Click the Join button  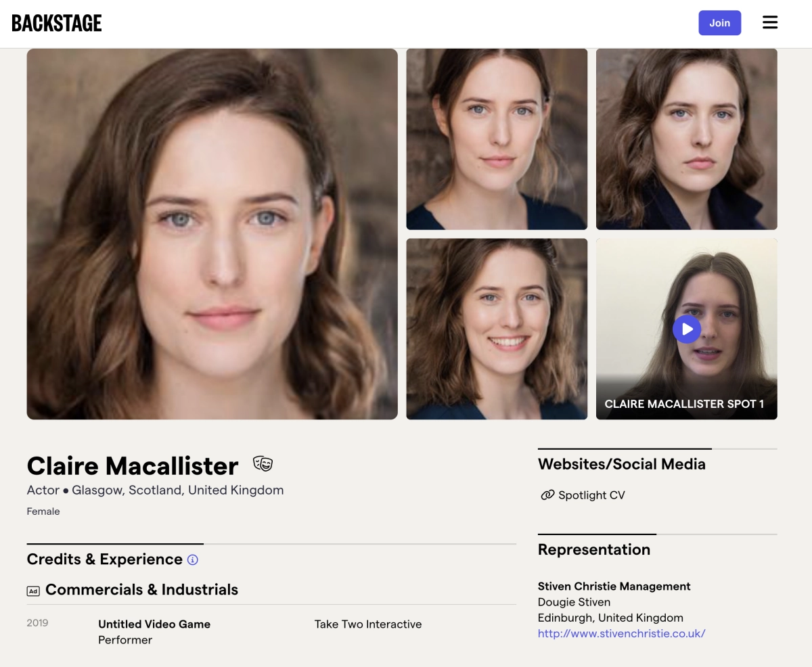[x=719, y=23]
